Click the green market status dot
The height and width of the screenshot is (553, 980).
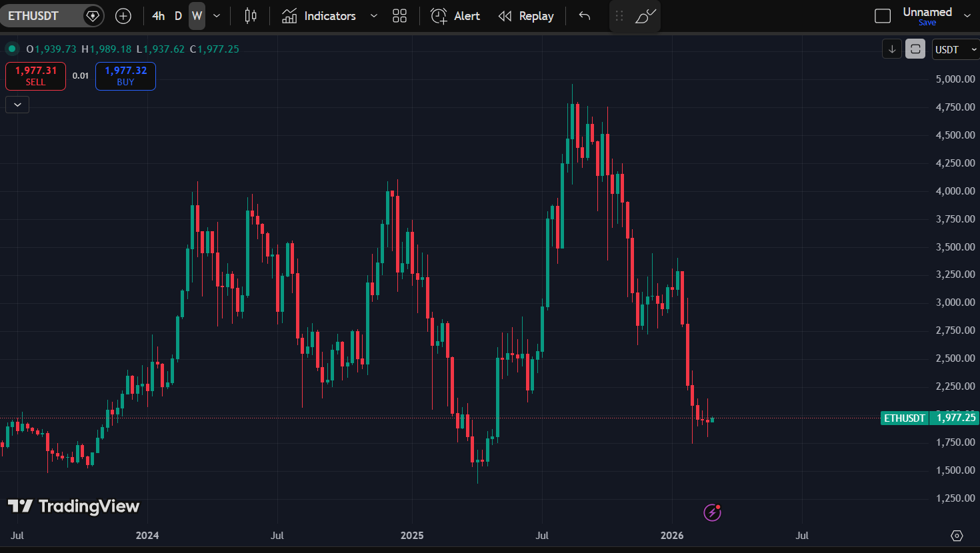tap(12, 49)
